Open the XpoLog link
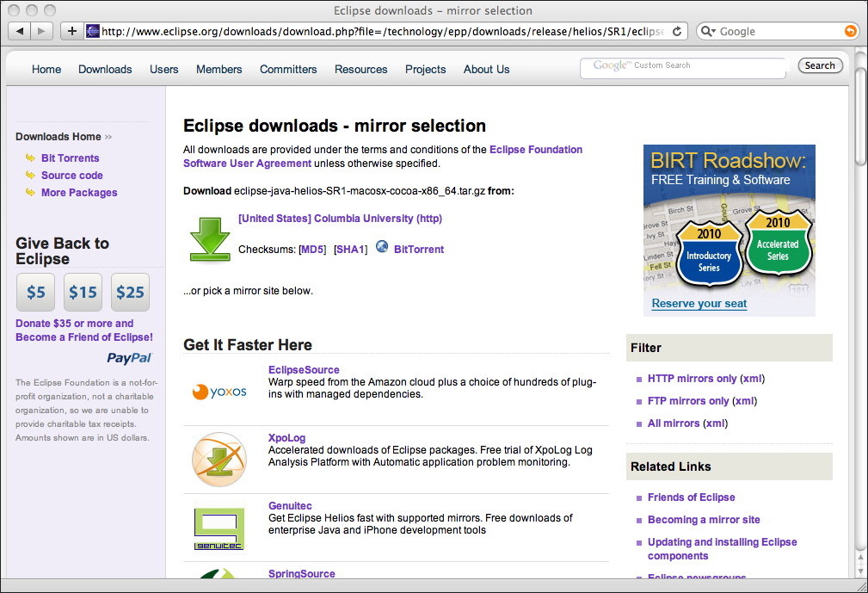The height and width of the screenshot is (593, 868). 286,438
